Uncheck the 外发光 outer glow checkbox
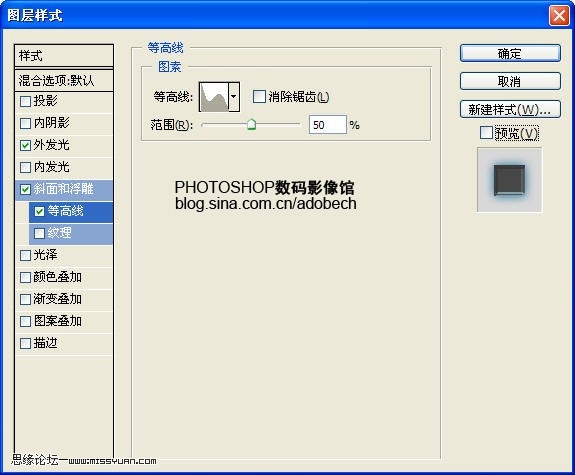The width and height of the screenshot is (575, 475). [x=25, y=145]
